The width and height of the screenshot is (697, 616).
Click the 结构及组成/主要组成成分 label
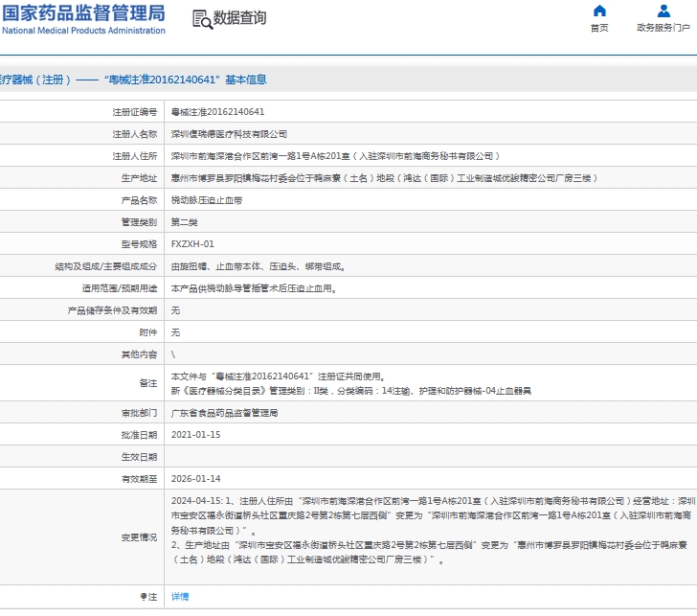[105, 266]
